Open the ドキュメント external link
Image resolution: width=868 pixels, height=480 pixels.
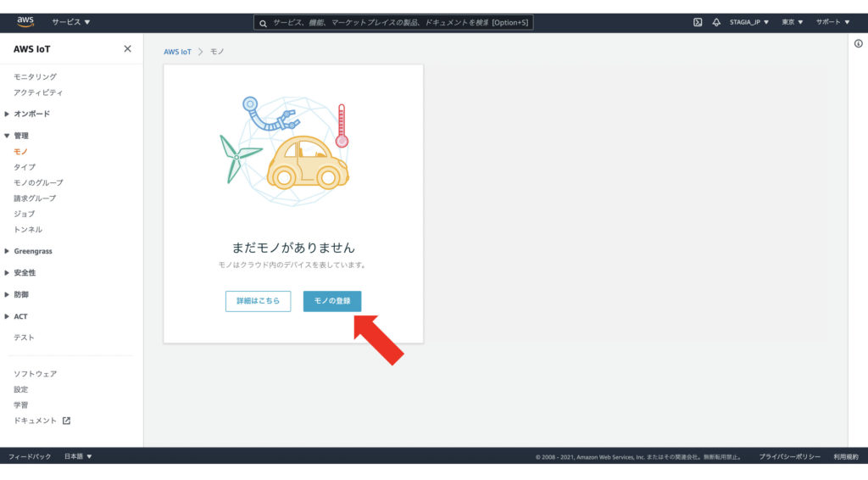point(42,421)
